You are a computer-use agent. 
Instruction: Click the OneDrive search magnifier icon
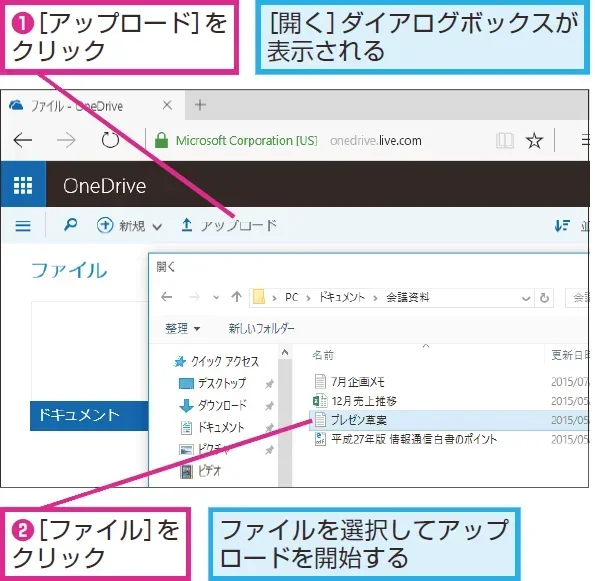[71, 225]
